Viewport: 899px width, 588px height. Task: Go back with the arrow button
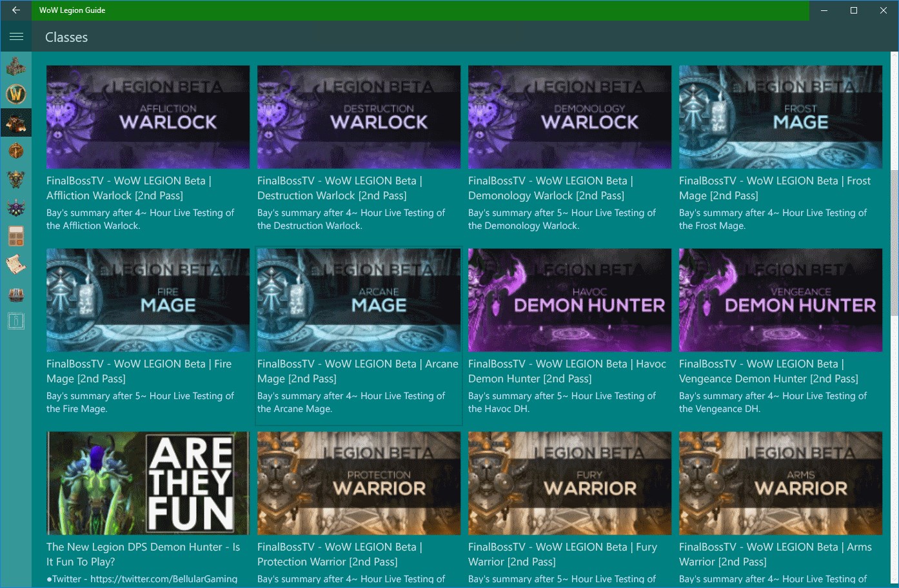[x=16, y=10]
